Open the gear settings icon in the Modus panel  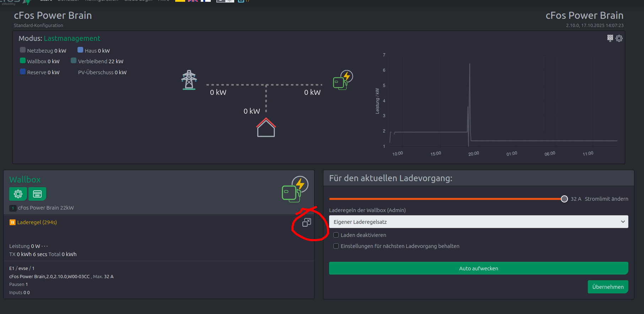619,38
